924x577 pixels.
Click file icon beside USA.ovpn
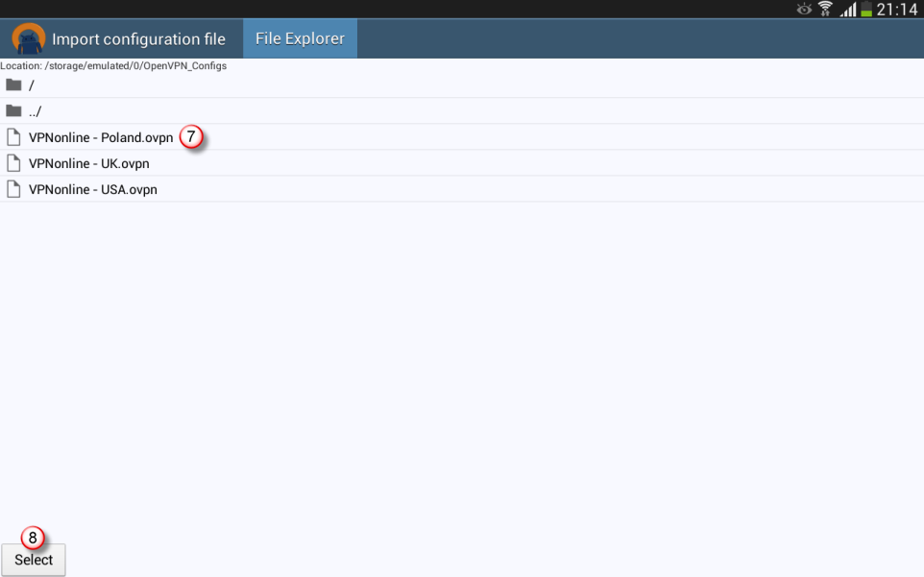point(12,189)
